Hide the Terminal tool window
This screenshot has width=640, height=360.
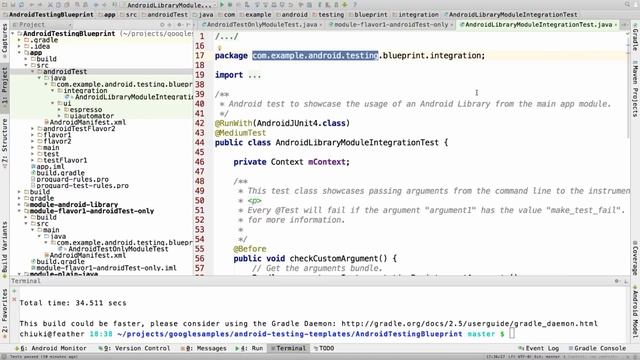(x=626, y=281)
